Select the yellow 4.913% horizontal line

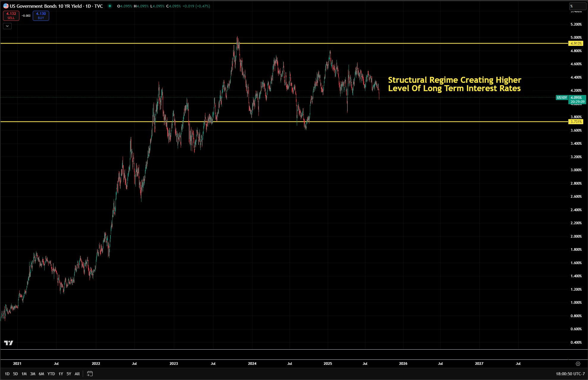(119, 43)
